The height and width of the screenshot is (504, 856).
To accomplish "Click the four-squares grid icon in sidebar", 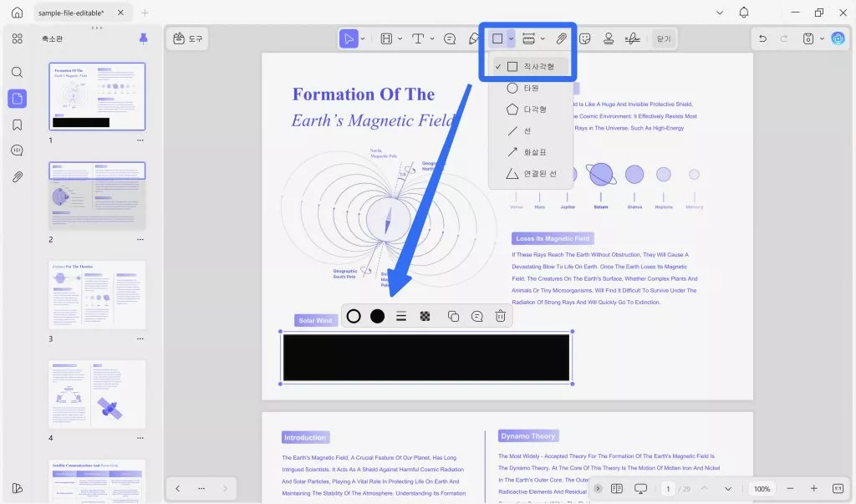I will [18, 38].
